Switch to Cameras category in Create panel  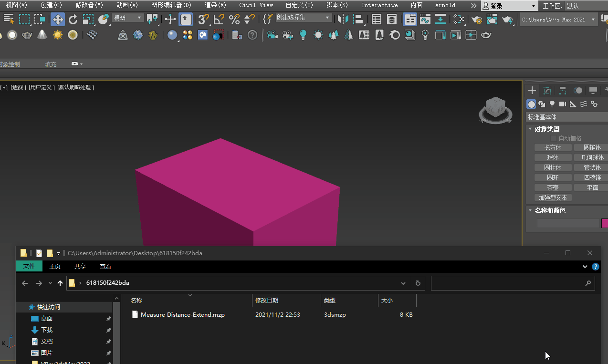(x=563, y=104)
